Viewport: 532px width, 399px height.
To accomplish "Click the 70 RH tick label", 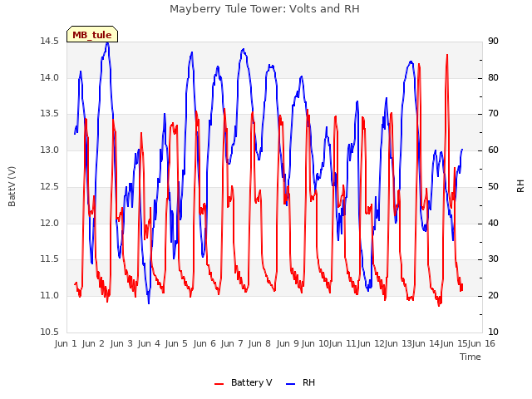I will pos(493,114).
